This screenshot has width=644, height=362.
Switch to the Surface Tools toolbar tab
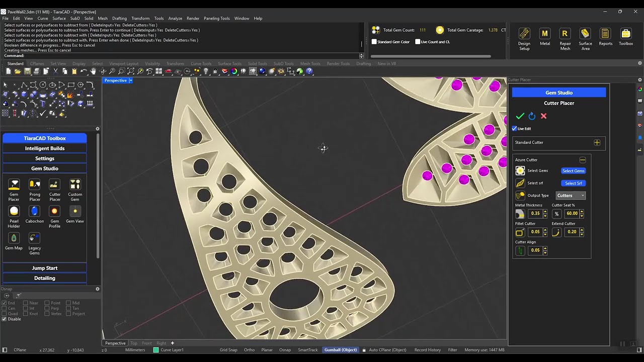pyautogui.click(x=229, y=64)
